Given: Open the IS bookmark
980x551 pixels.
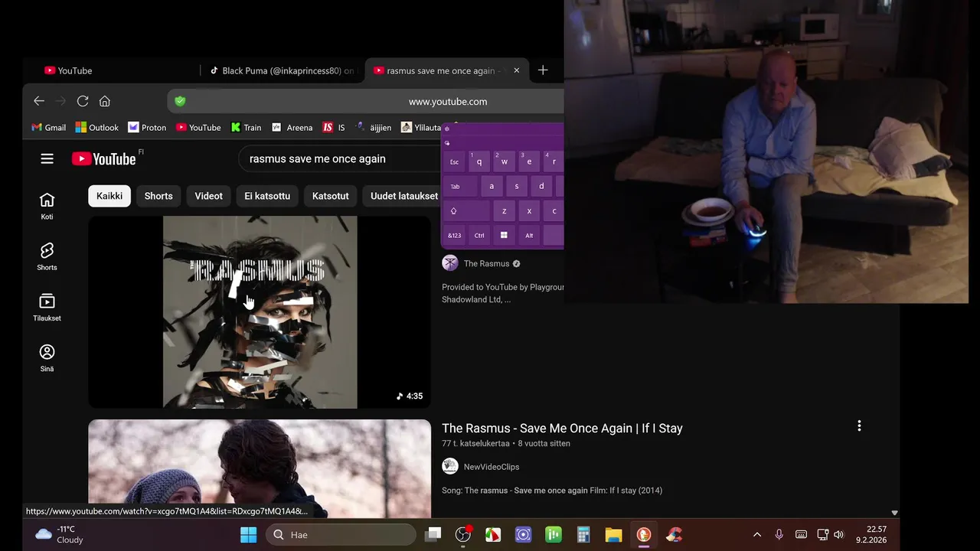Looking at the screenshot, I should [x=334, y=128].
